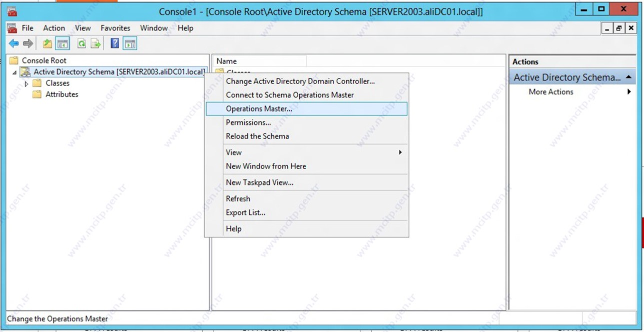Screen dimensions: 644x332
Task: Choose New Window from Here
Action: click(307, 166)
